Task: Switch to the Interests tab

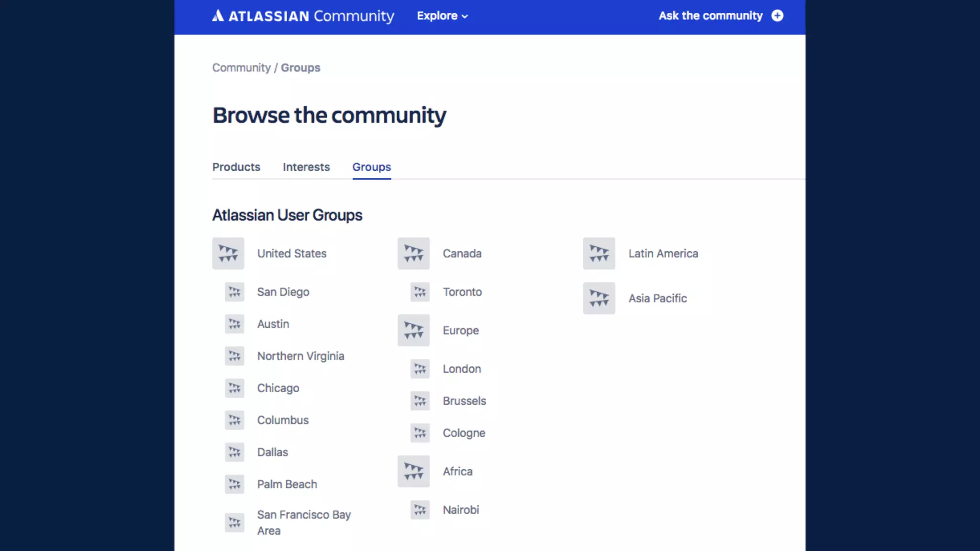Action: coord(306,167)
